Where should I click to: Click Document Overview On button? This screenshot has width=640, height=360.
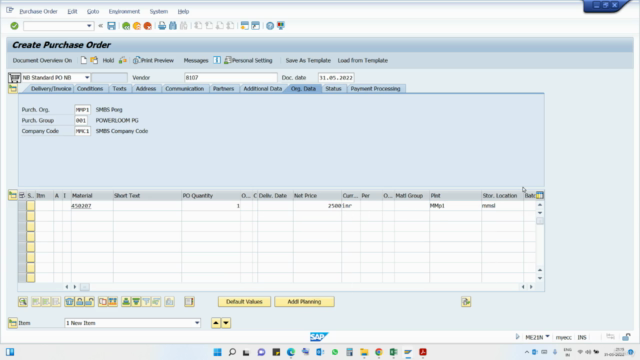[42, 60]
